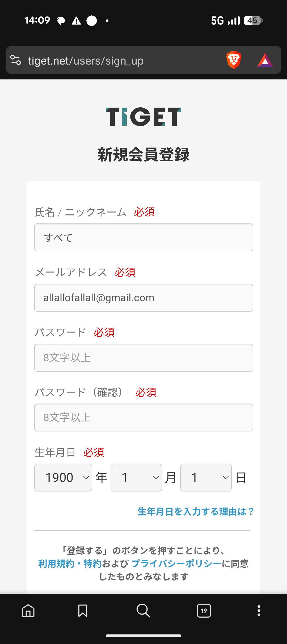The image size is (287, 644).
Task: Open the 生年月日を入力する理由は？ link
Action: [x=196, y=511]
